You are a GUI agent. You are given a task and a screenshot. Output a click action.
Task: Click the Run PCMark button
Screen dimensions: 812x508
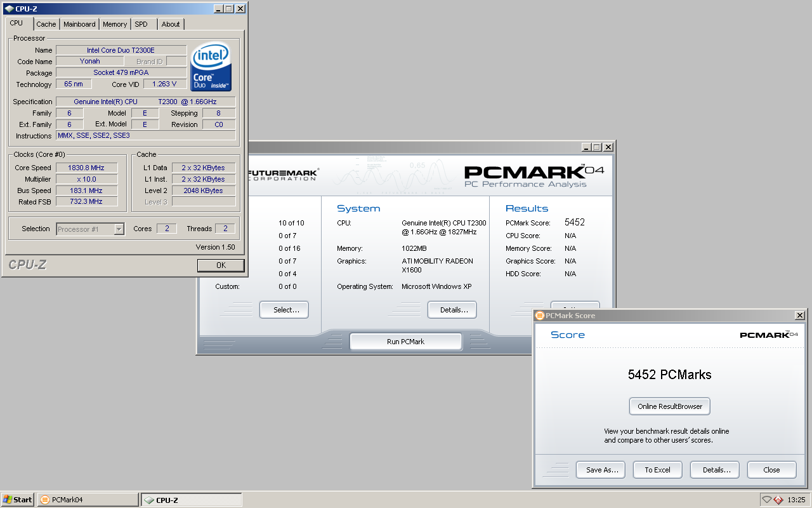tap(405, 342)
